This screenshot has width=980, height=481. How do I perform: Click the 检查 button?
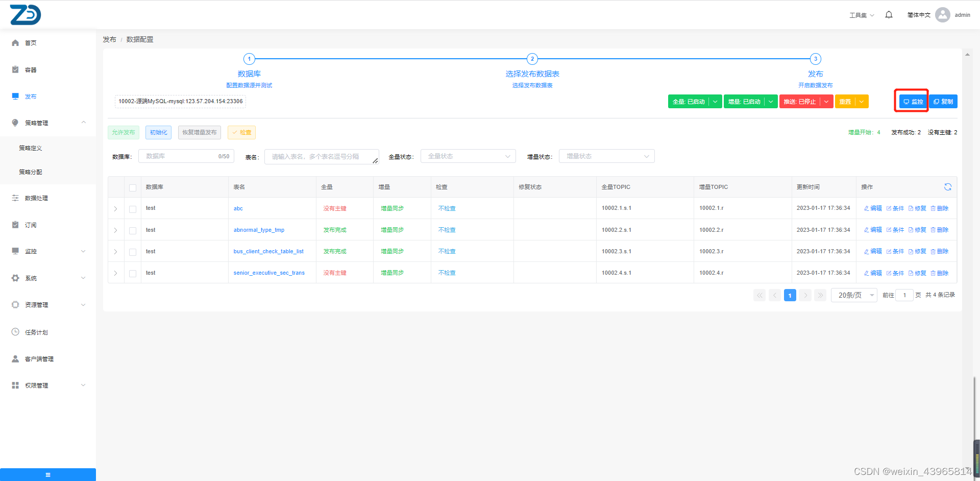pyautogui.click(x=241, y=132)
